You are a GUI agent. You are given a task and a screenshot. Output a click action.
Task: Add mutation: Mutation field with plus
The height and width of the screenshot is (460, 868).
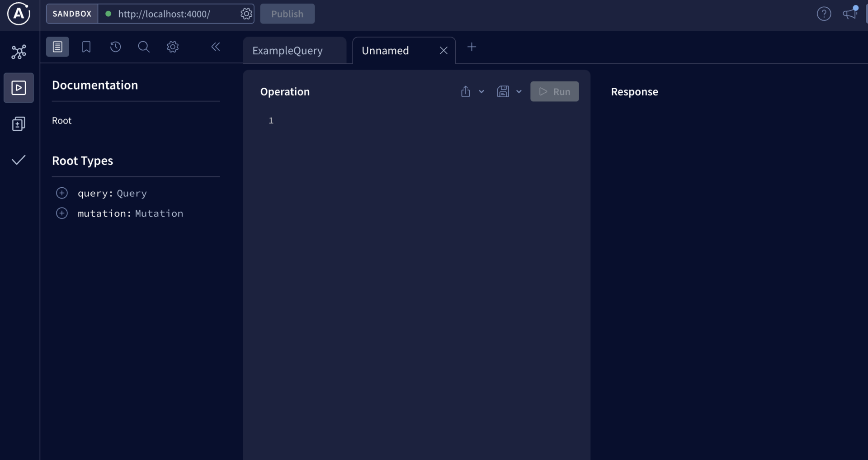(62, 213)
